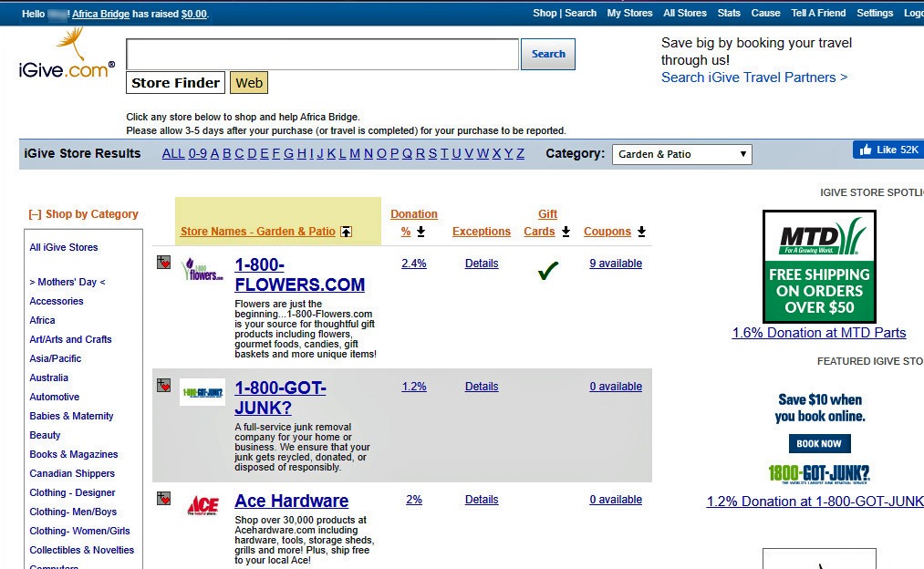Select the Accessories category

coord(57,301)
